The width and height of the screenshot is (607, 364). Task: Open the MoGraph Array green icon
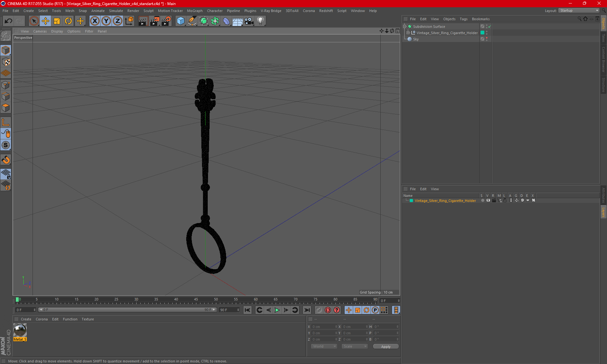215,21
